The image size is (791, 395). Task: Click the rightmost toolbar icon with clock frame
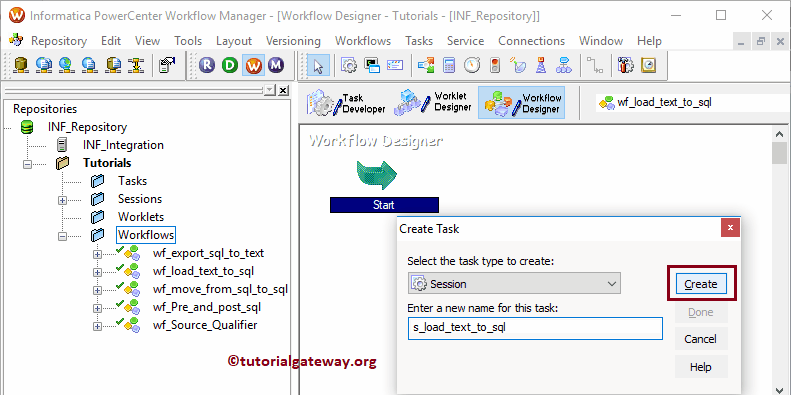point(648,65)
